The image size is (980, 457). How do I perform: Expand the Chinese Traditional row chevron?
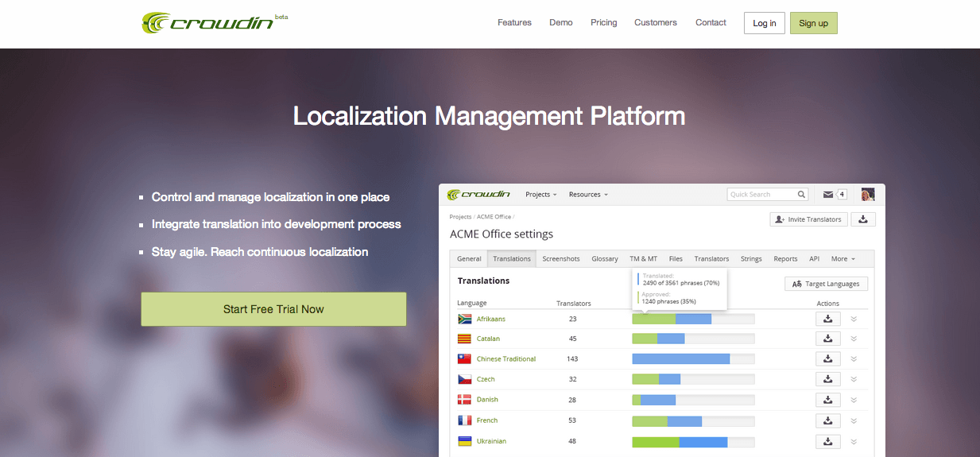click(854, 359)
